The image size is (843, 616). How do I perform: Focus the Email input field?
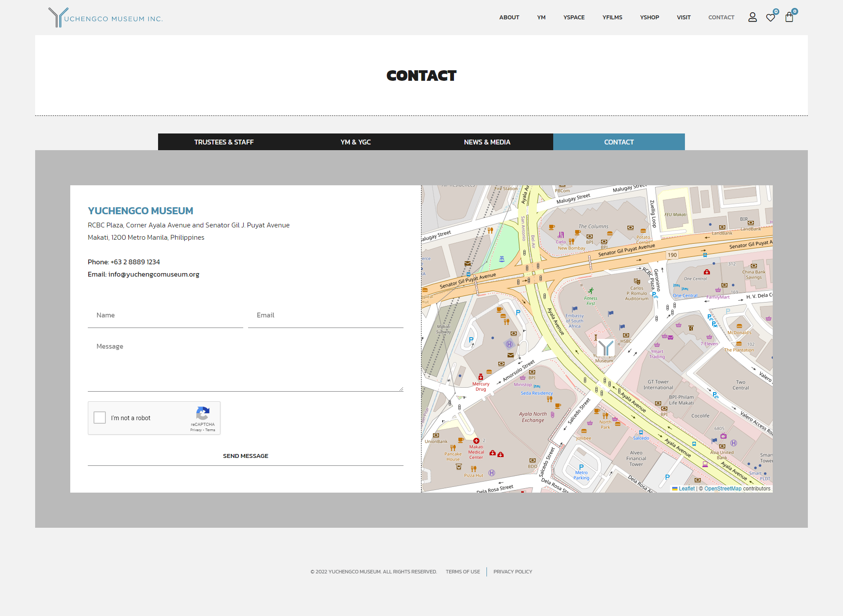(x=326, y=315)
